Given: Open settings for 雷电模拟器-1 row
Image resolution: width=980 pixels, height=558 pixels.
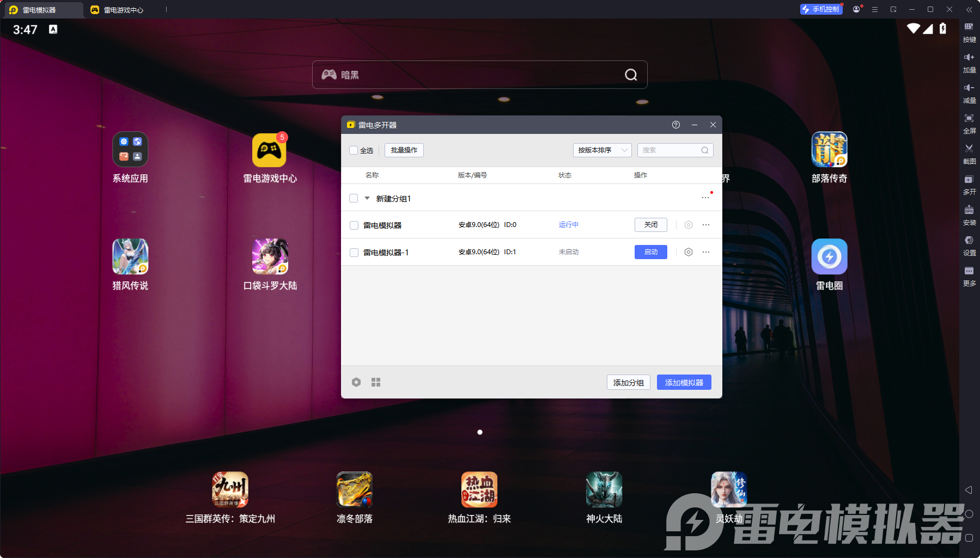Looking at the screenshot, I should [x=689, y=252].
